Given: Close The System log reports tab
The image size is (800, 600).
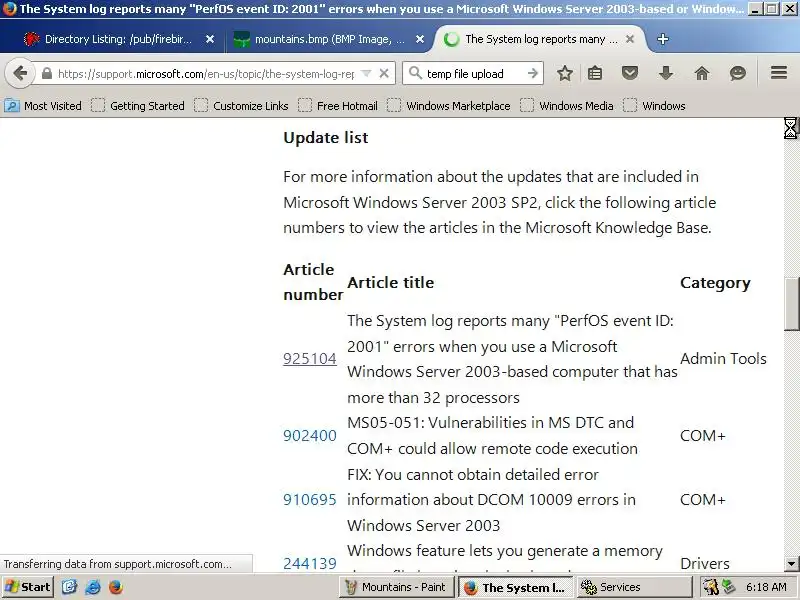Looking at the screenshot, I should pyautogui.click(x=630, y=39).
